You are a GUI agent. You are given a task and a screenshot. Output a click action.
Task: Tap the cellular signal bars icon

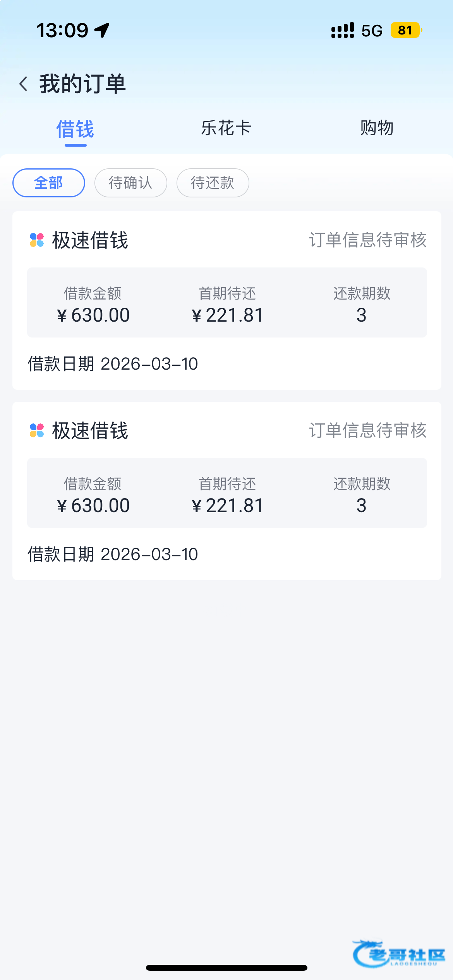click(343, 30)
